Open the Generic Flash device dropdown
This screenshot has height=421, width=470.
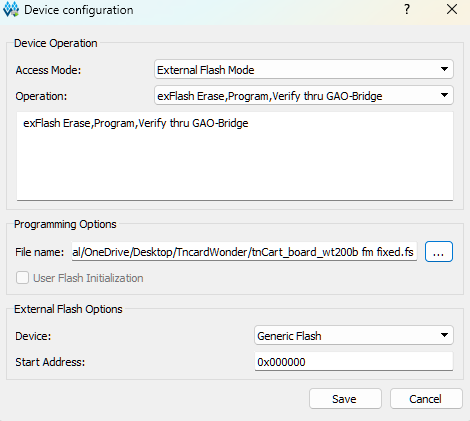click(x=354, y=335)
